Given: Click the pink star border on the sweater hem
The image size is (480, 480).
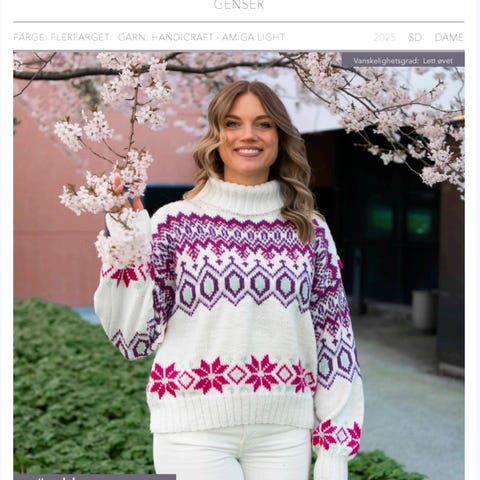Looking at the screenshot, I should pyautogui.click(x=230, y=376).
